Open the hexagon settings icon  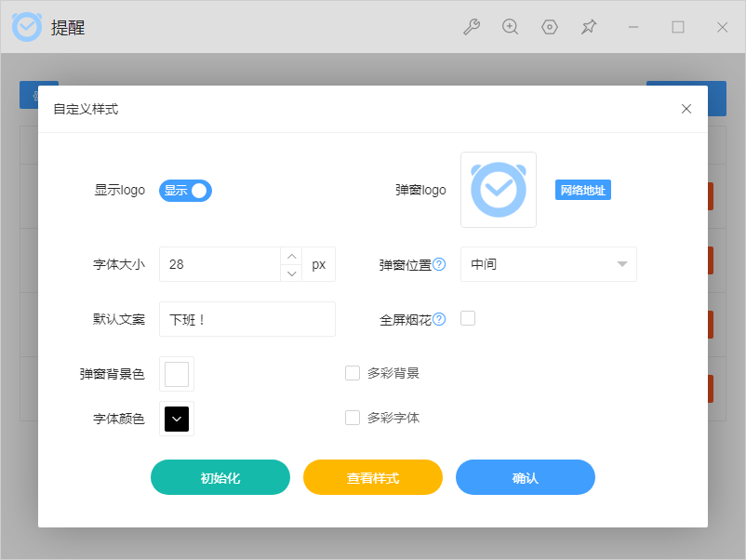550,27
